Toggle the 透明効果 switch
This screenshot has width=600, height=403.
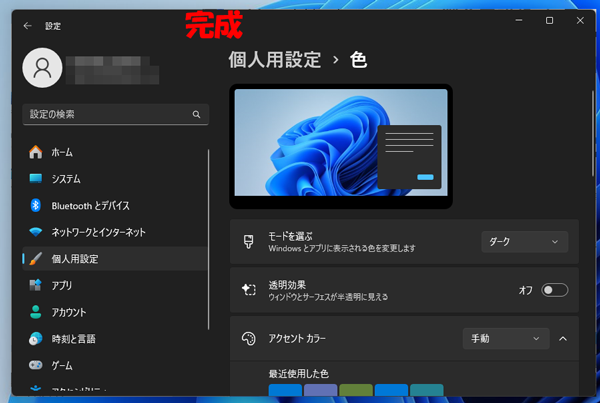(x=554, y=290)
